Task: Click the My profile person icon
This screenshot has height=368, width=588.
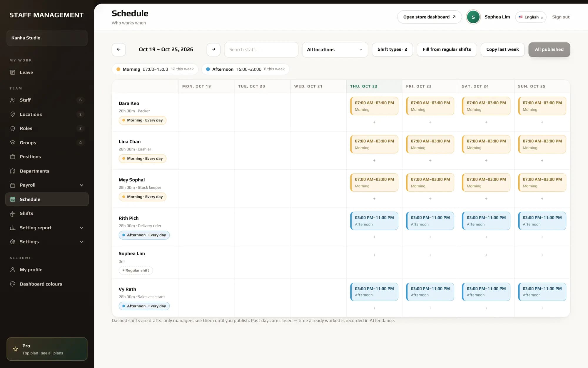Action: [13, 270]
